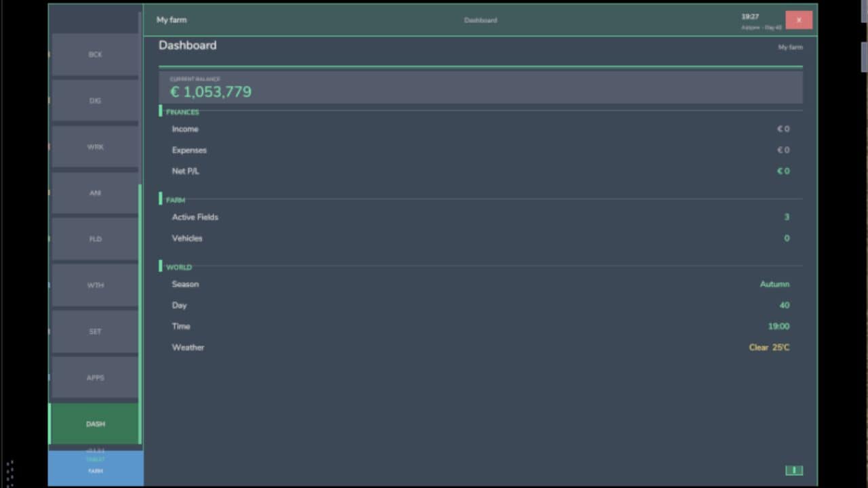Image resolution: width=868 pixels, height=488 pixels.
Task: Open the SET settings panel
Action: coord(95,331)
